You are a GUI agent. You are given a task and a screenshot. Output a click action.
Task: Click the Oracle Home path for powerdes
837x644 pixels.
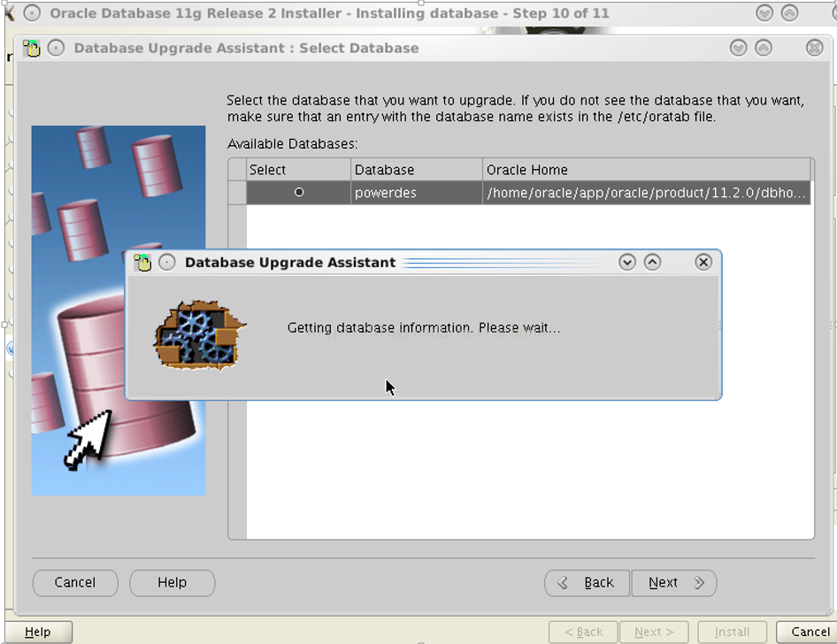tap(647, 193)
